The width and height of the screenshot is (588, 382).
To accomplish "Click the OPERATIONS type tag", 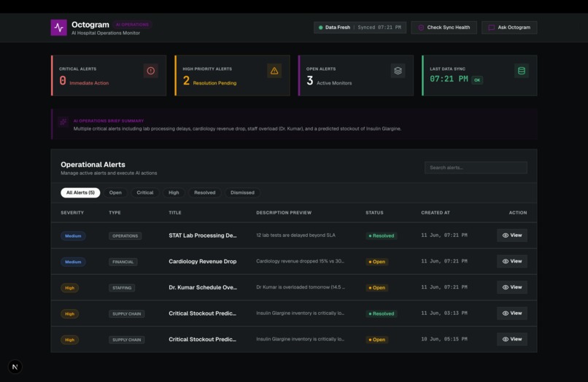I will click(x=125, y=235).
